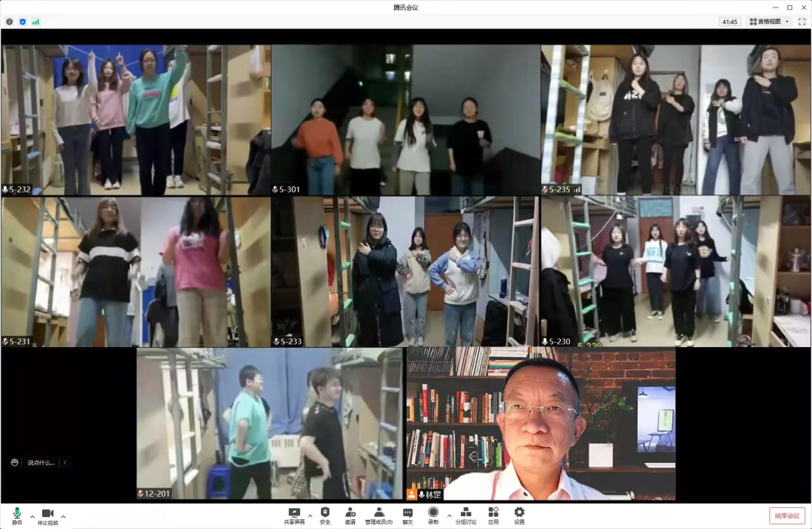Open the share screen (共享屏幕) option
Screen dimensions: 812x529
pyautogui.click(x=294, y=515)
